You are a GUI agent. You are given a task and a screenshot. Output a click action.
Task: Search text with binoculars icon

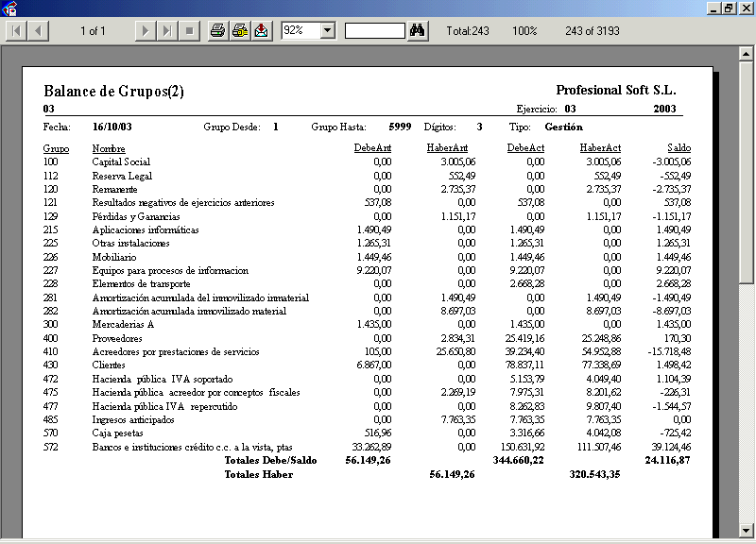click(419, 31)
